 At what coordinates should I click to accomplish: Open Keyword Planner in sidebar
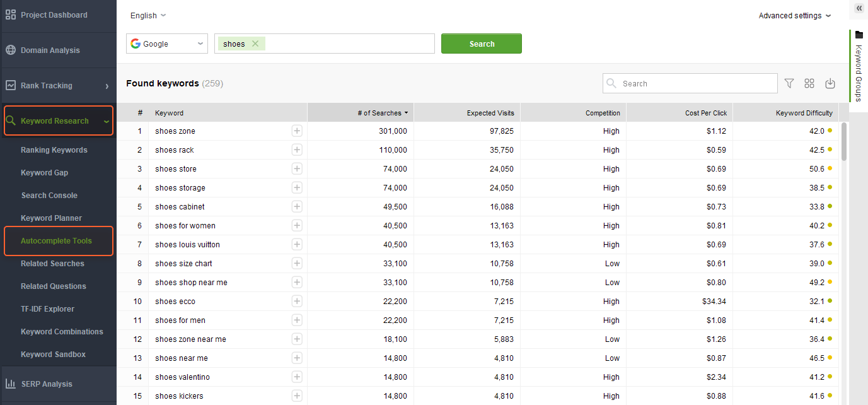point(52,218)
